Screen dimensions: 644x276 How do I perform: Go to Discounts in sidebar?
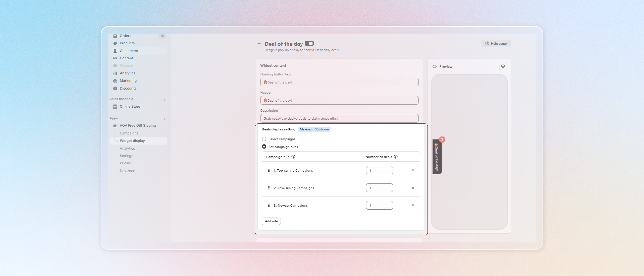(x=128, y=88)
